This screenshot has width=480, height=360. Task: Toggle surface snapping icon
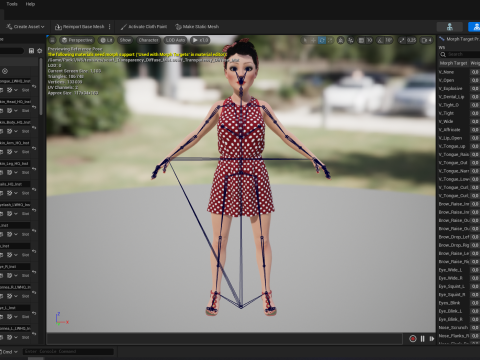(351, 40)
